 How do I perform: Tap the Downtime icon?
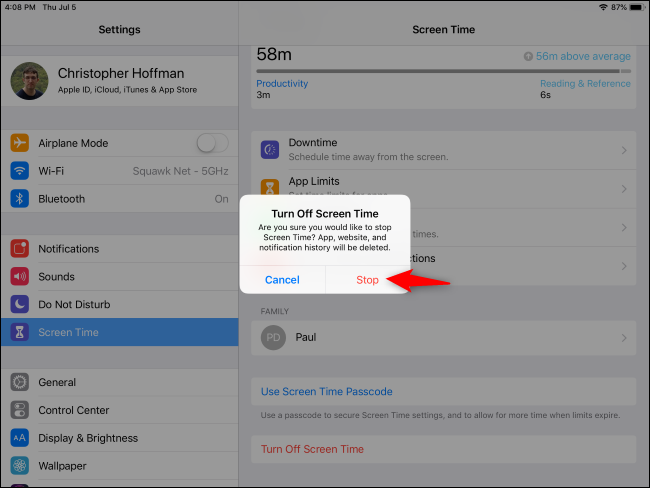(270, 149)
